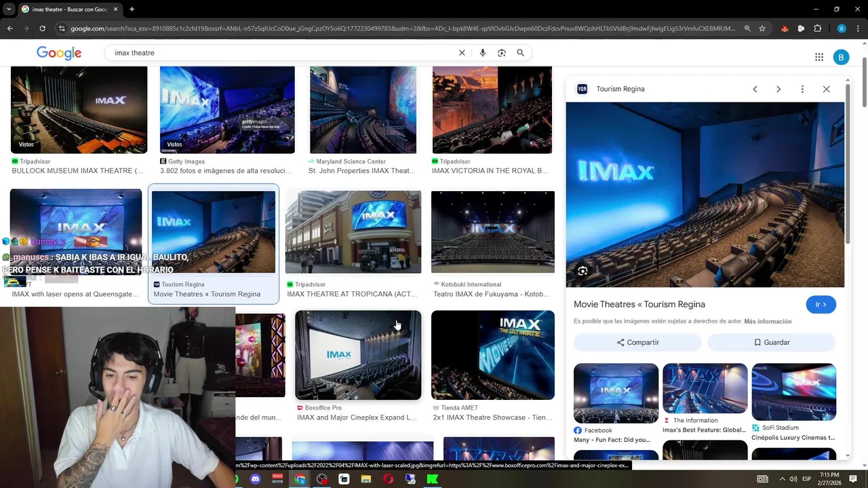Click the zoom magnifier in address bar
The width and height of the screenshot is (868, 488).
click(x=747, y=28)
